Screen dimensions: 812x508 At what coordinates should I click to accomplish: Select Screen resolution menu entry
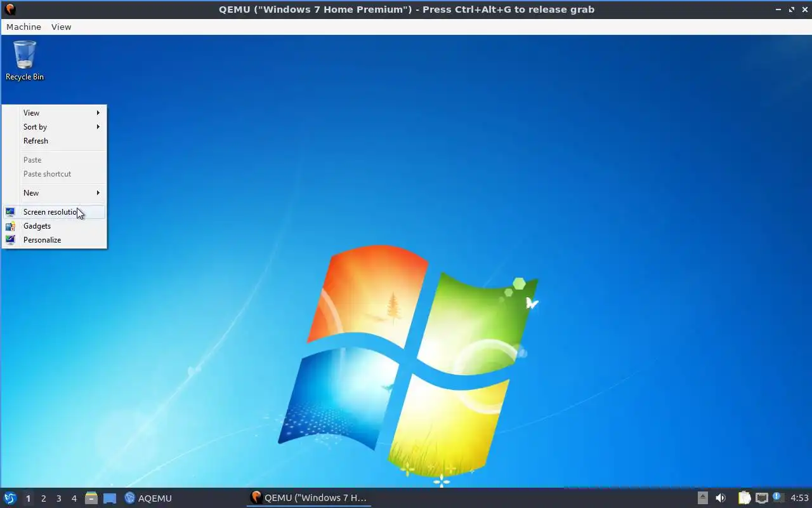coord(54,212)
